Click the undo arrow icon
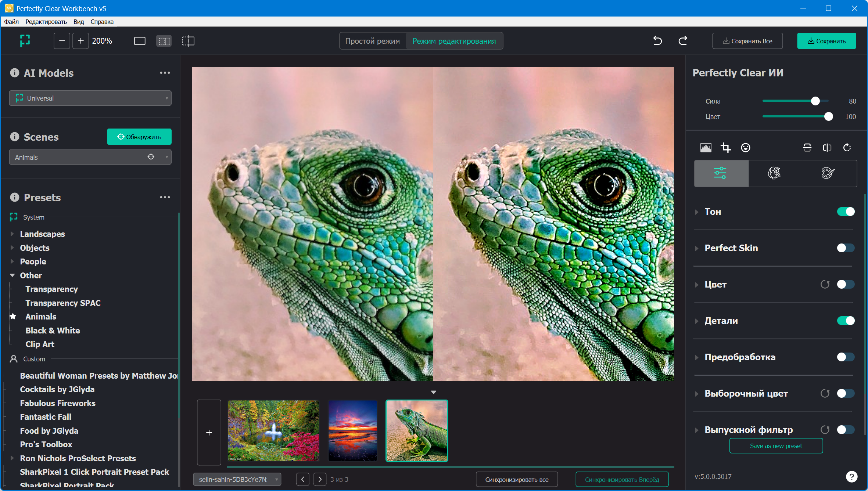Viewport: 868px width, 491px height. click(657, 41)
